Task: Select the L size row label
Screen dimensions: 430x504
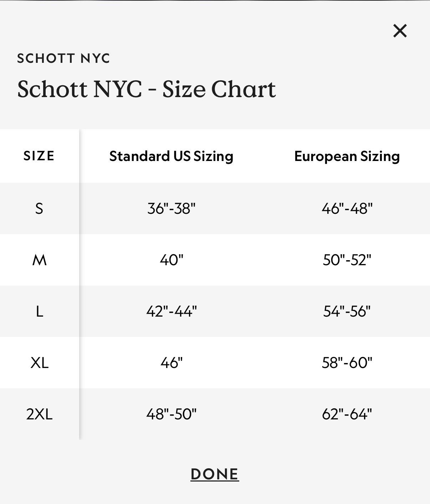Action: pos(39,311)
